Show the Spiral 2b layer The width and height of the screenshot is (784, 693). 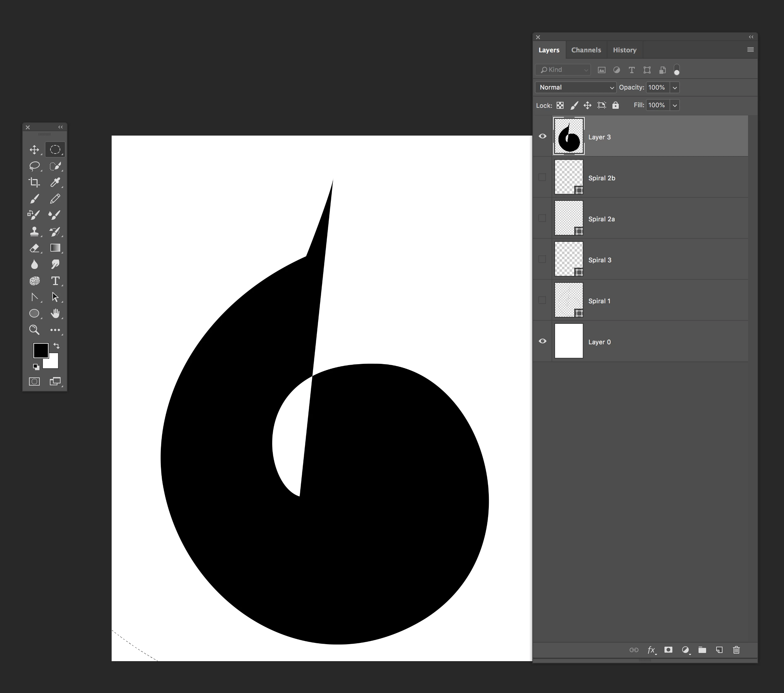542,177
